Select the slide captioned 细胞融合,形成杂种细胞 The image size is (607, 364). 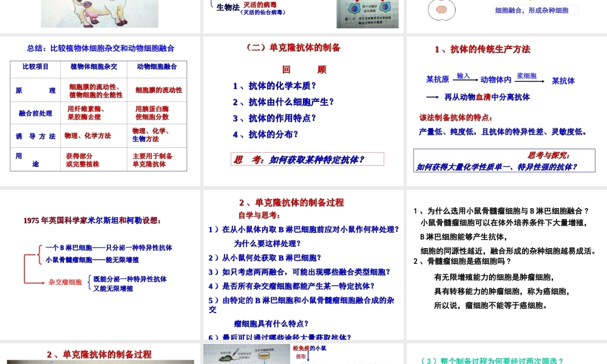point(507,16)
